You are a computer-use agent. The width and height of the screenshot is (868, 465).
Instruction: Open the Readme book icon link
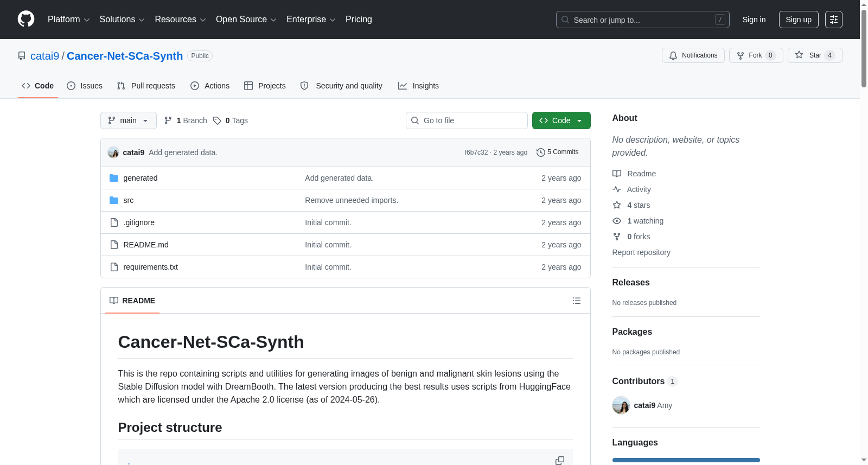pyautogui.click(x=634, y=174)
